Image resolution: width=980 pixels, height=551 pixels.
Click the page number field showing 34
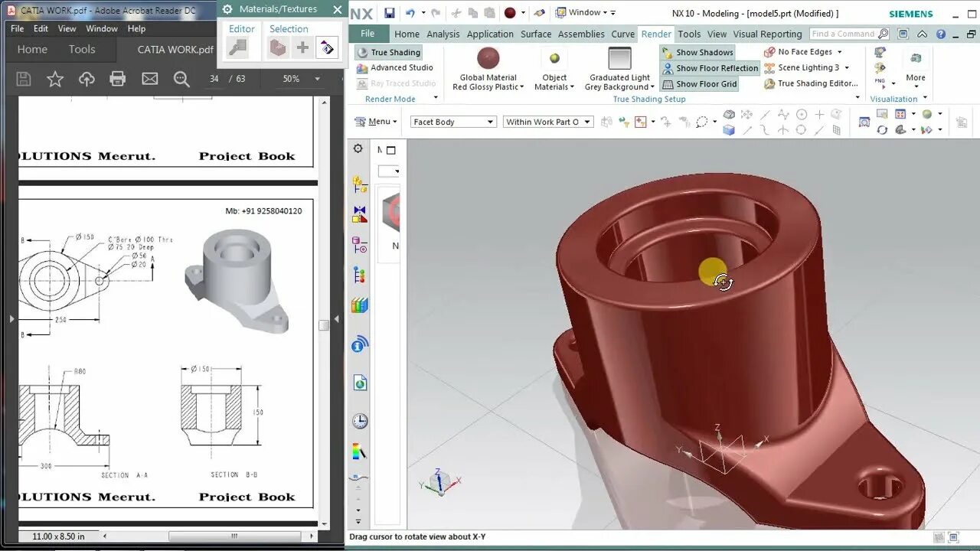(214, 78)
